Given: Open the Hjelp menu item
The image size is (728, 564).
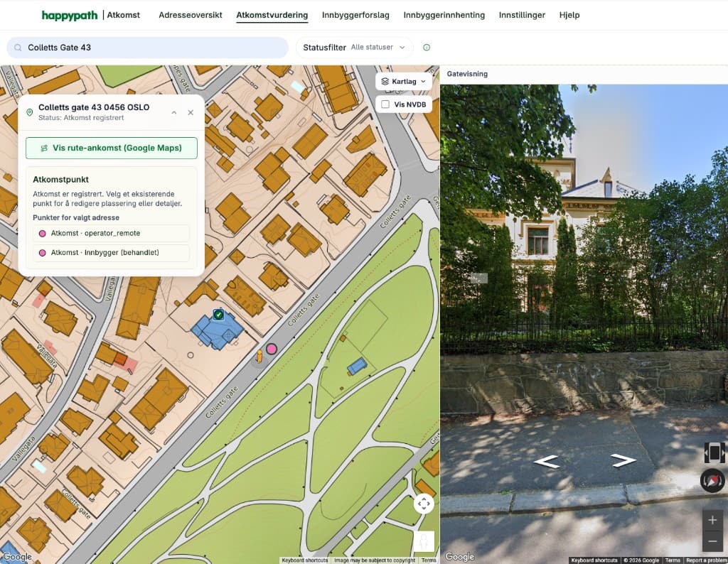Looking at the screenshot, I should point(569,16).
